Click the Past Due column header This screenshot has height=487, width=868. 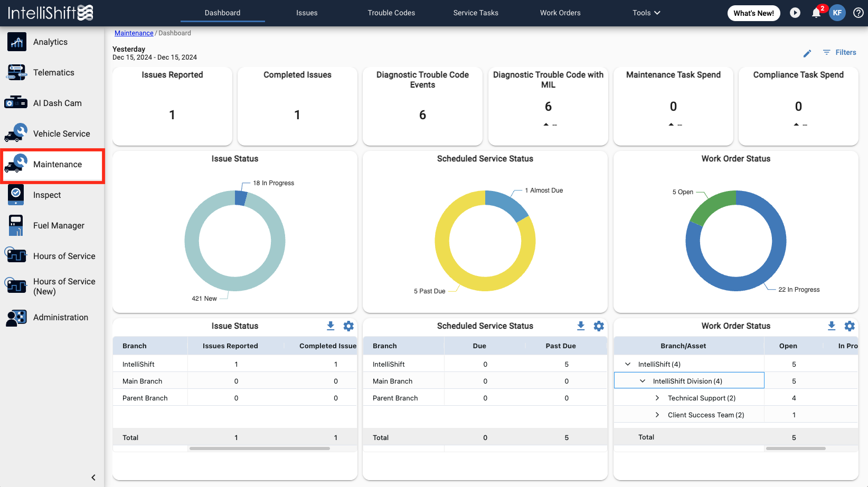(561, 346)
